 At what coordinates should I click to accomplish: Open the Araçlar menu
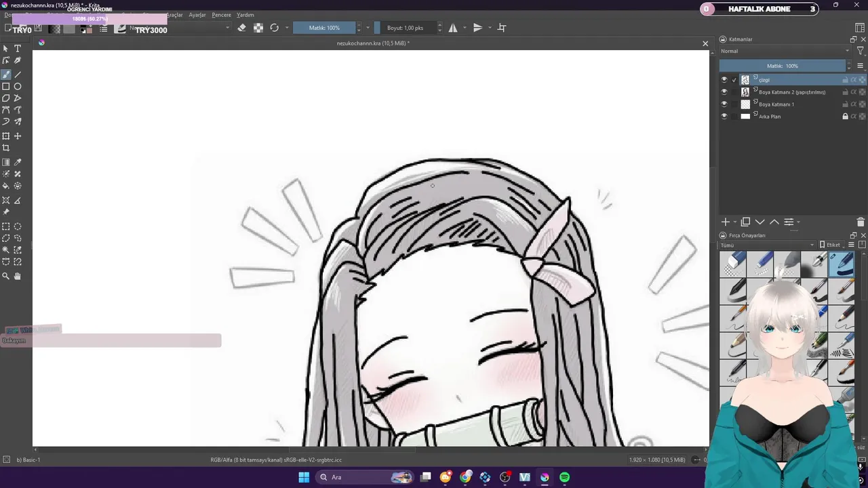(175, 15)
